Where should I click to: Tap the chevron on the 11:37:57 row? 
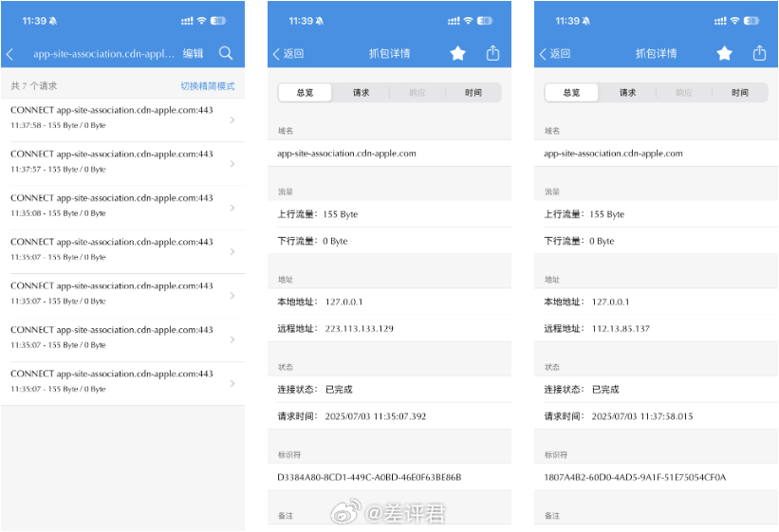click(x=232, y=164)
